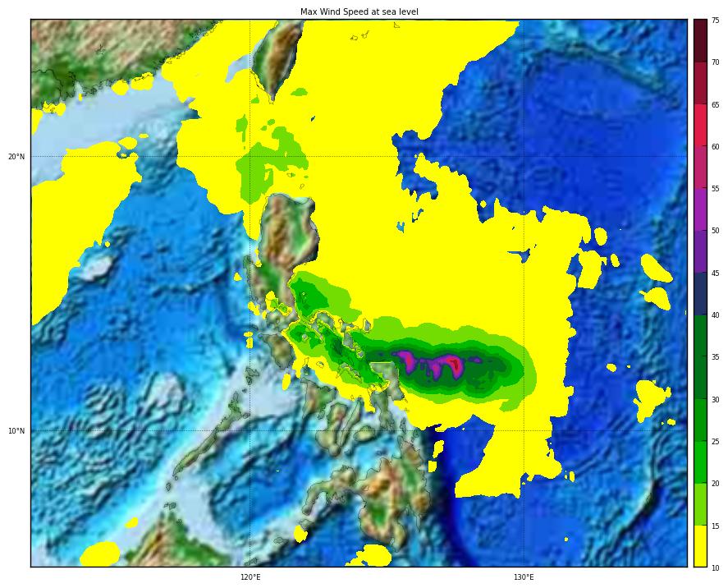
Task: Click the magenta 55-60 colorbar segment
Action: pyautogui.click(x=699, y=167)
